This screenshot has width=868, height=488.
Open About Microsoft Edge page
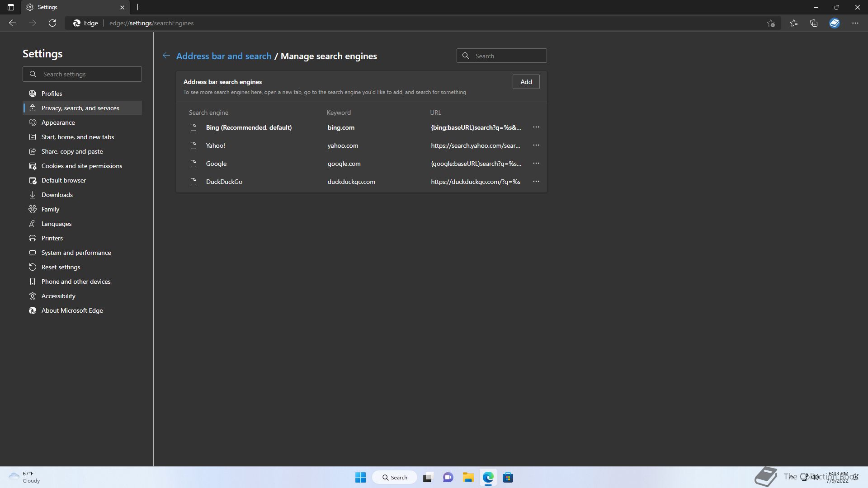[82, 310]
